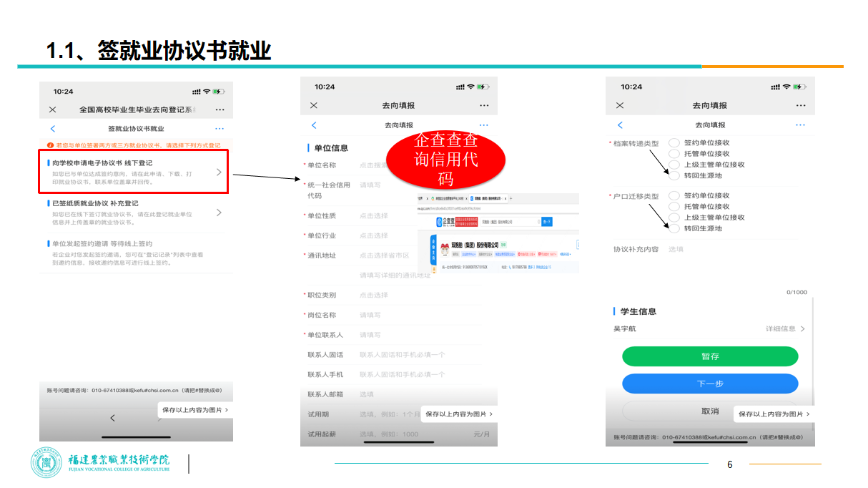Click the 企查查 logo in the embedded browser
The image size is (868, 488).
pyautogui.click(x=443, y=222)
